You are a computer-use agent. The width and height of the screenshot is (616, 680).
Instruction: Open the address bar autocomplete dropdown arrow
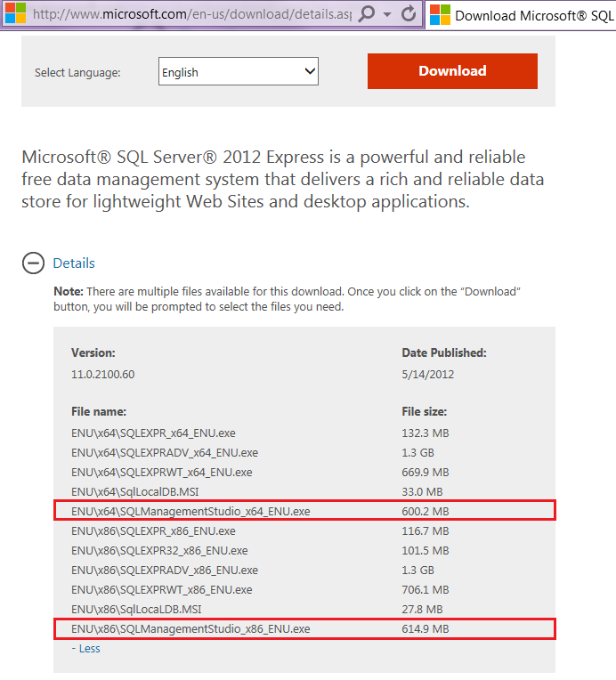(386, 15)
